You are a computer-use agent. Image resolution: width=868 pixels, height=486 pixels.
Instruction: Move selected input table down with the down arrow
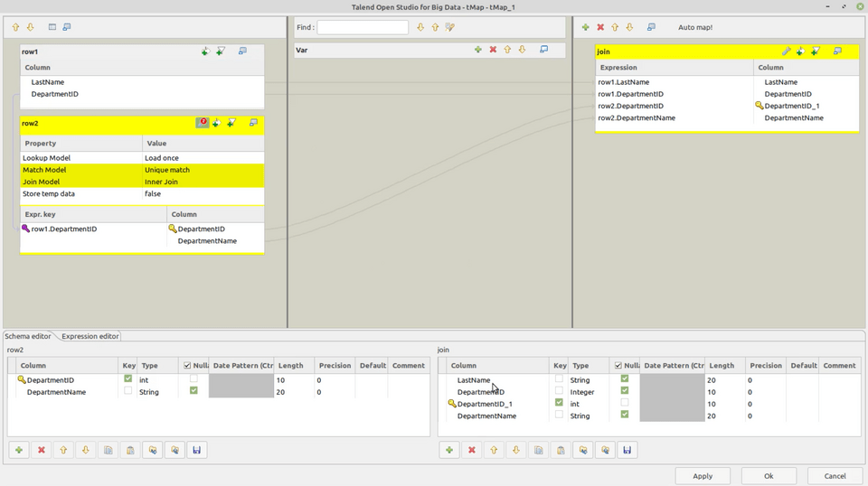pyautogui.click(x=31, y=27)
